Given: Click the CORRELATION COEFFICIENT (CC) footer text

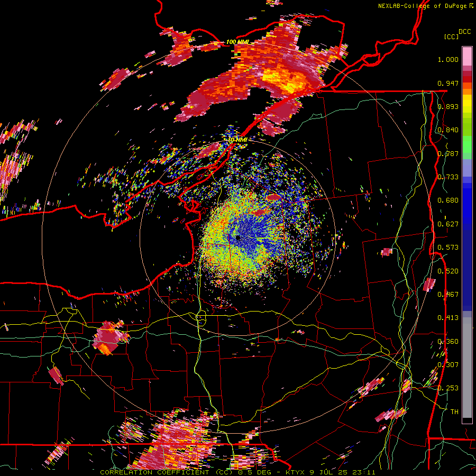Looking at the screenshot, I should 167,472.
